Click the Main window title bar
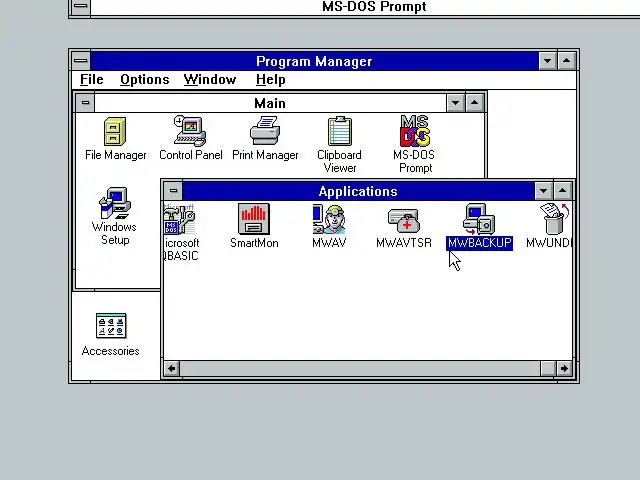Screen dimensions: 640x480 [270, 103]
